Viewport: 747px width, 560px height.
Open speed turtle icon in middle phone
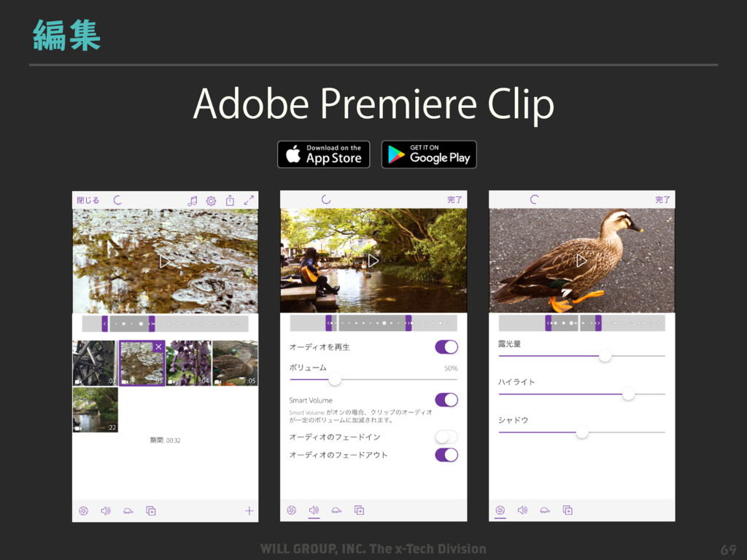336,510
